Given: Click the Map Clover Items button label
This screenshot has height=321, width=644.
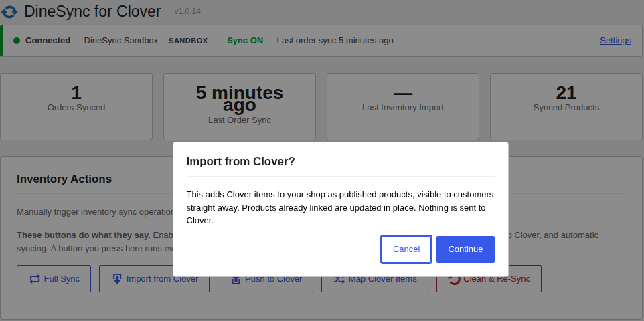Looking at the screenshot, I should pyautogui.click(x=383, y=279).
